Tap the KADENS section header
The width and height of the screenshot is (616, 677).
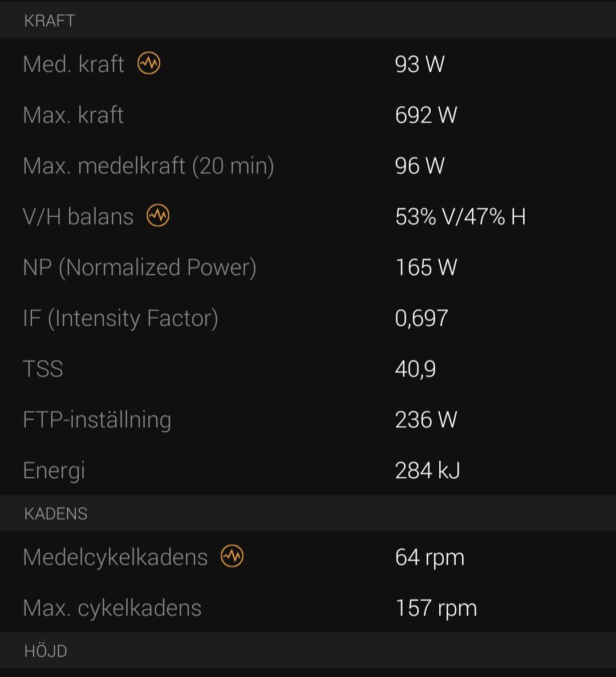pos(56,514)
